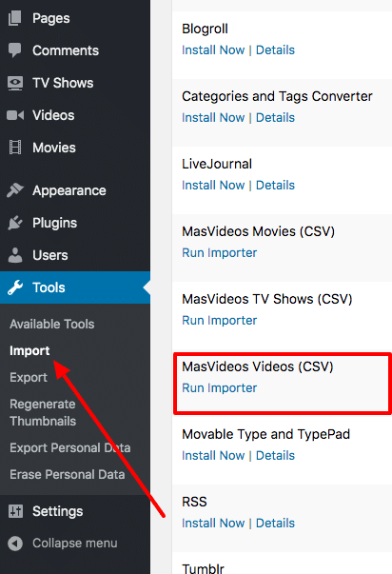Click the Comments speech bubble icon
The image size is (392, 574).
point(15,50)
